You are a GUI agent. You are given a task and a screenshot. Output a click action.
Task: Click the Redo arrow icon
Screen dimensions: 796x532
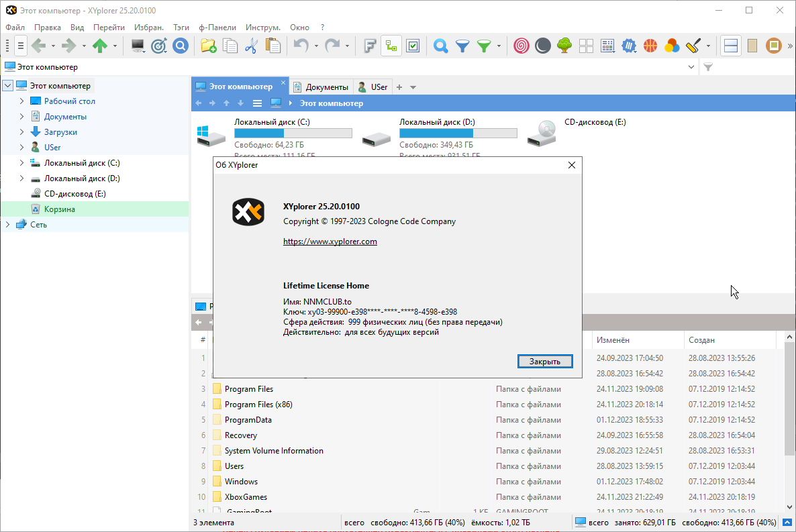332,46
